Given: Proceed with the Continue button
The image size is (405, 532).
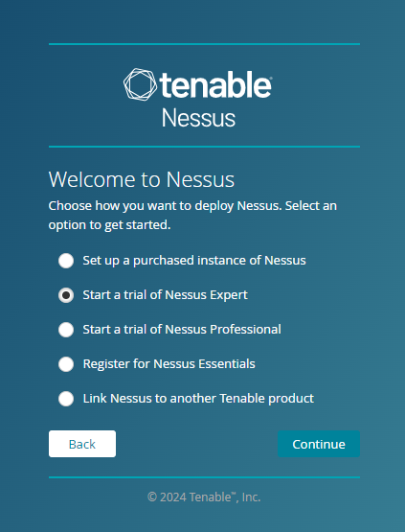Looking at the screenshot, I should (x=319, y=444).
